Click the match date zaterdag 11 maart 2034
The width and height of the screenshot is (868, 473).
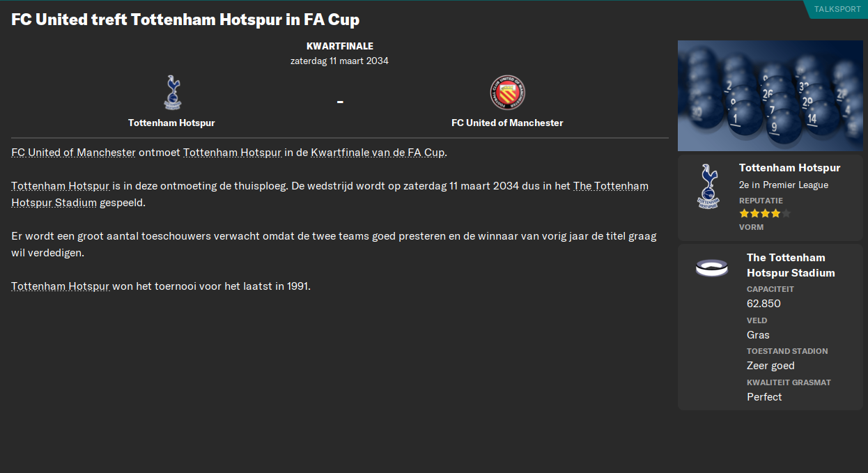[339, 61]
